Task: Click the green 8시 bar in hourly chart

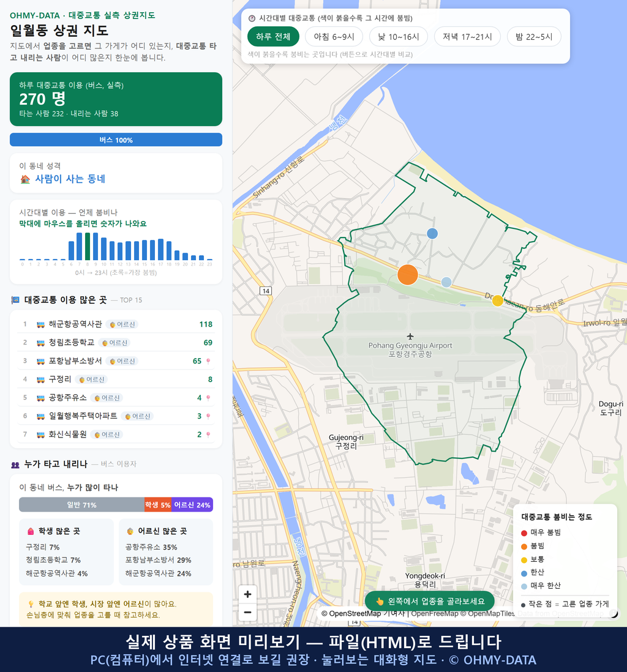Action: point(88,247)
